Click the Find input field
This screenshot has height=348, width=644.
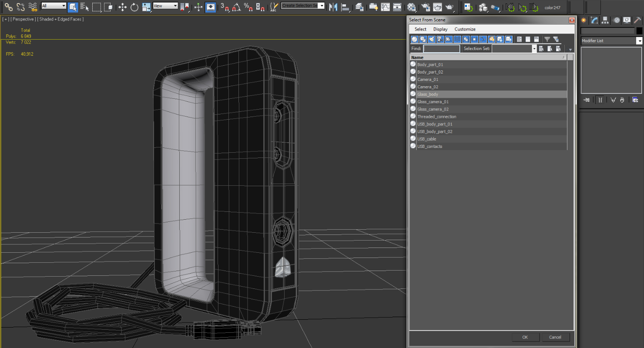tap(442, 49)
